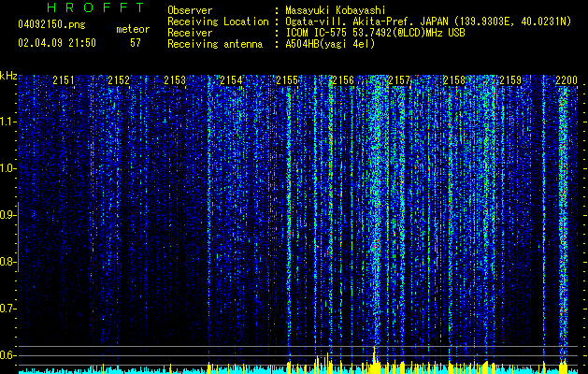Click the Observer label
This screenshot has width=588, height=374.
(x=190, y=10)
